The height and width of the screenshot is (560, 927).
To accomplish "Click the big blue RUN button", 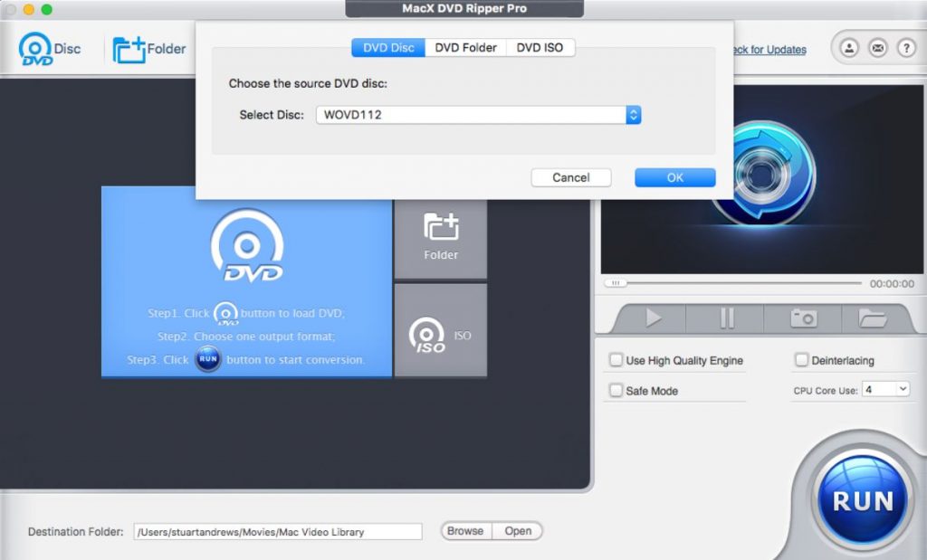I will click(863, 501).
